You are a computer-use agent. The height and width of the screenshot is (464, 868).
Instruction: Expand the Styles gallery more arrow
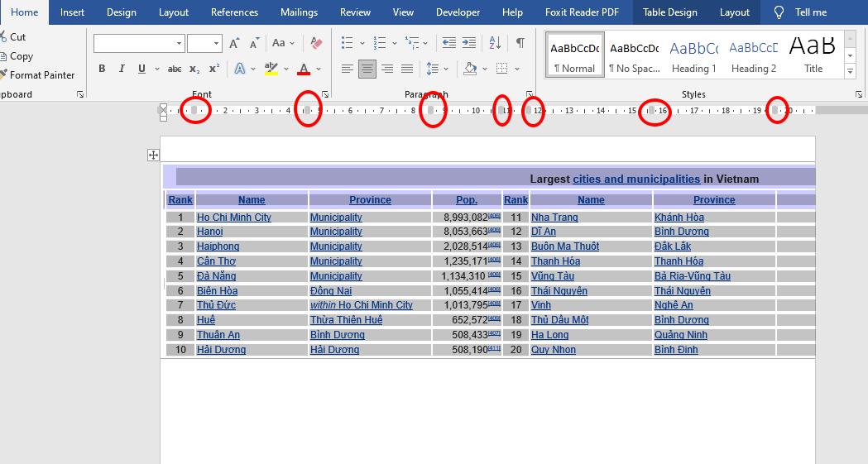point(850,73)
